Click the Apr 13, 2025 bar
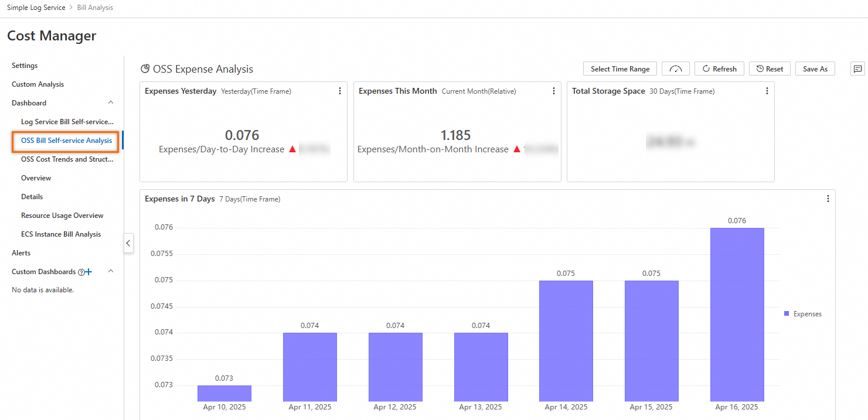The width and height of the screenshot is (868, 420). (x=481, y=367)
